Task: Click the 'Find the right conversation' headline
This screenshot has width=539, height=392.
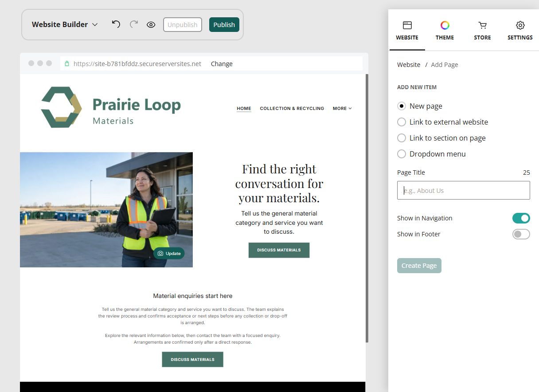Action: 279,183
